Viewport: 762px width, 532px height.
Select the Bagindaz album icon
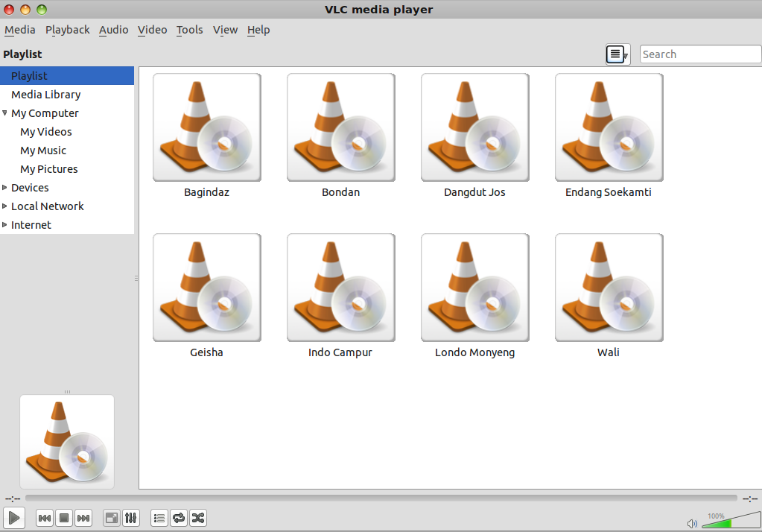207,127
